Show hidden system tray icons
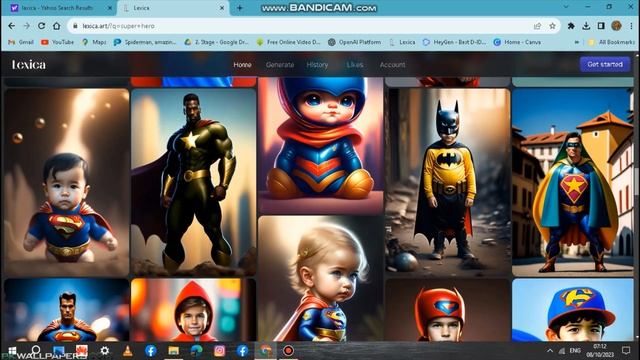640x360 pixels. (550, 351)
